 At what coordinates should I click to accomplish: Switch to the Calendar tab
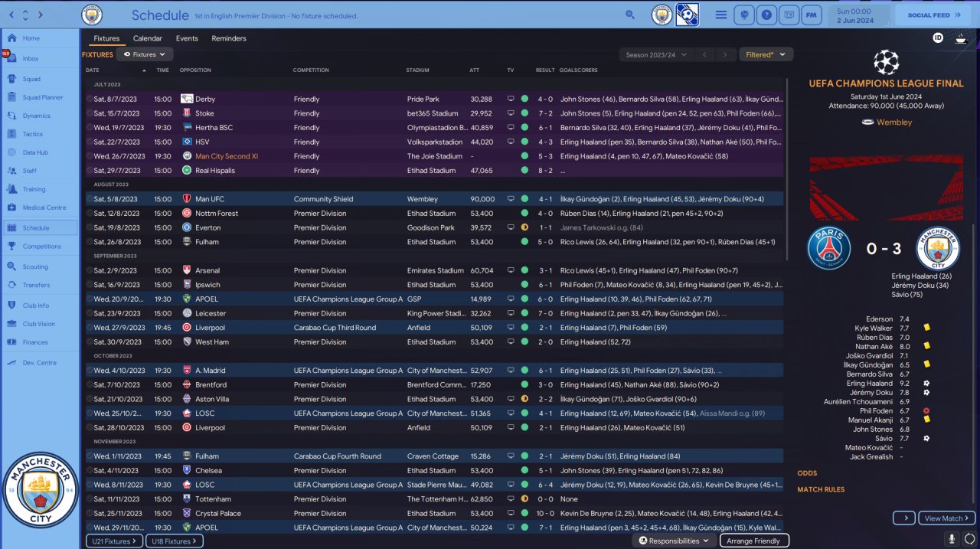click(148, 38)
